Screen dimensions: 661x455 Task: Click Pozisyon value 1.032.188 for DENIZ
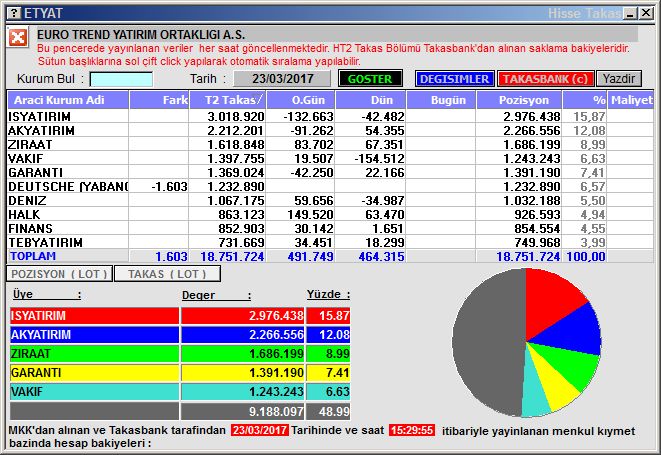tap(532, 200)
